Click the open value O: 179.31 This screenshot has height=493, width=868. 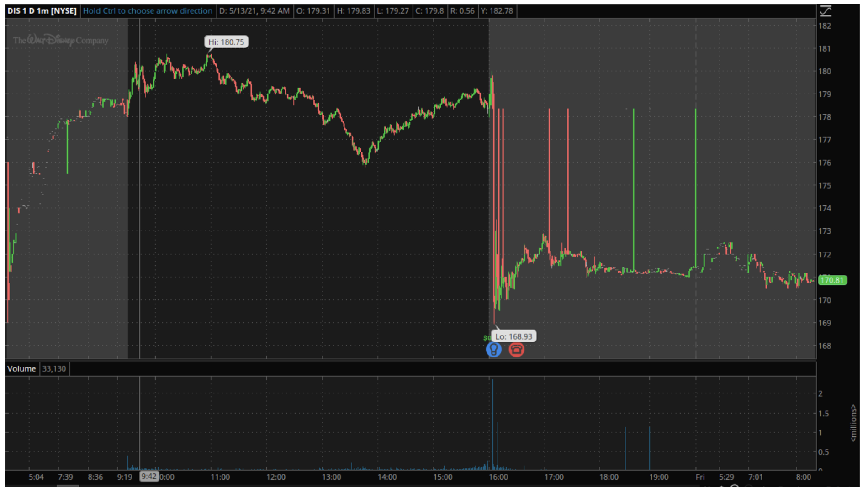[313, 11]
